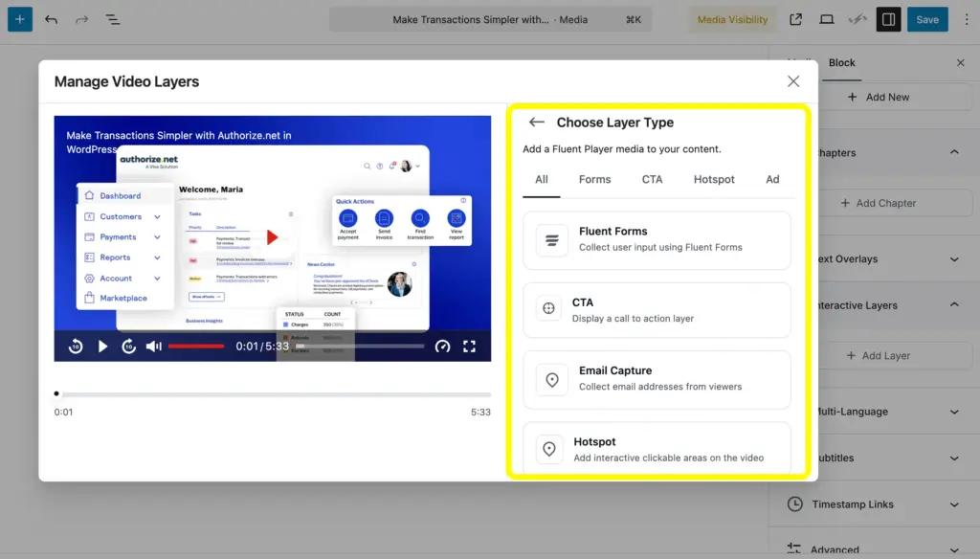The width and height of the screenshot is (980, 559).
Task: Collapse the Interactive Layers section
Action: [953, 304]
